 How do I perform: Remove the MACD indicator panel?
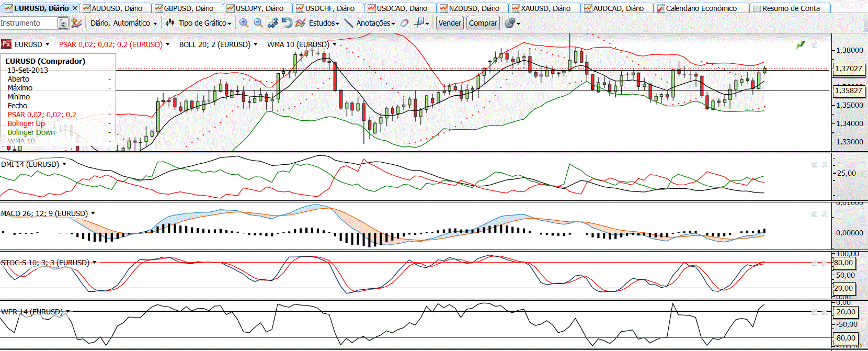(825, 214)
